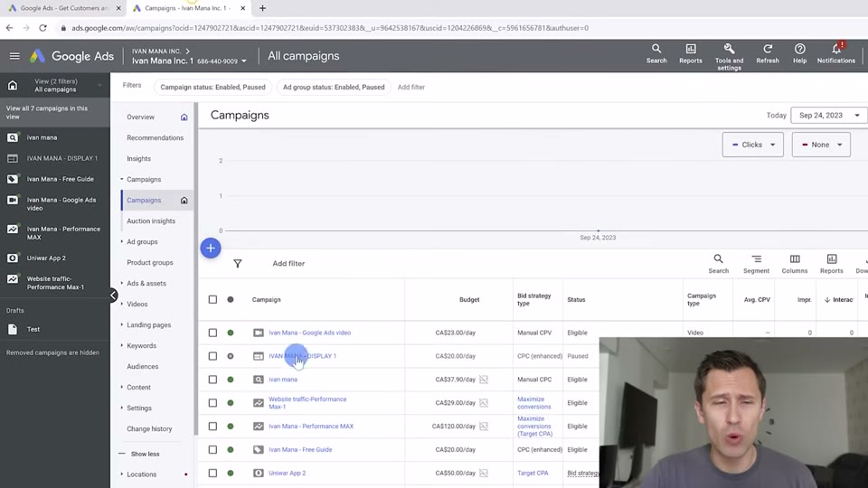
Task: Open the Clicks metric dropdown
Action: [752, 145]
